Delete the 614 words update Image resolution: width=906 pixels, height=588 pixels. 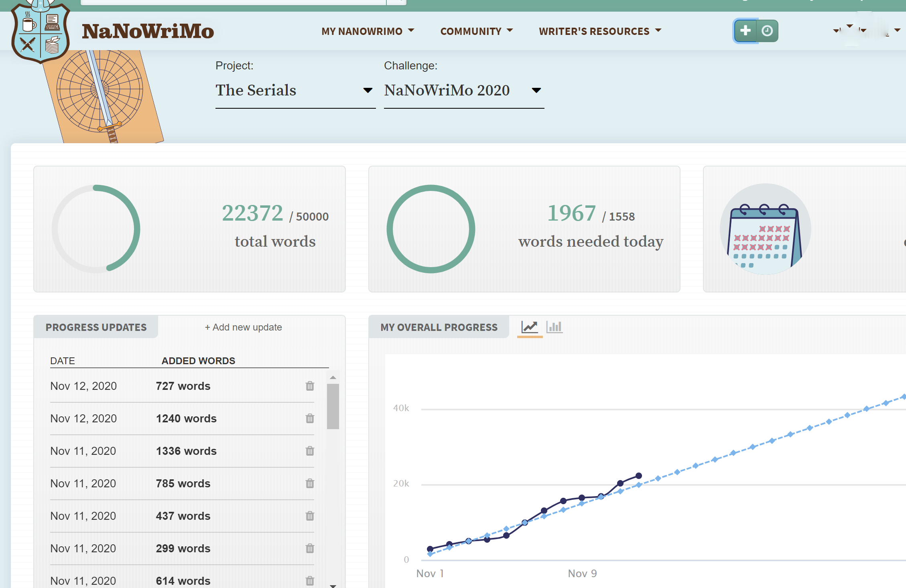point(310,581)
